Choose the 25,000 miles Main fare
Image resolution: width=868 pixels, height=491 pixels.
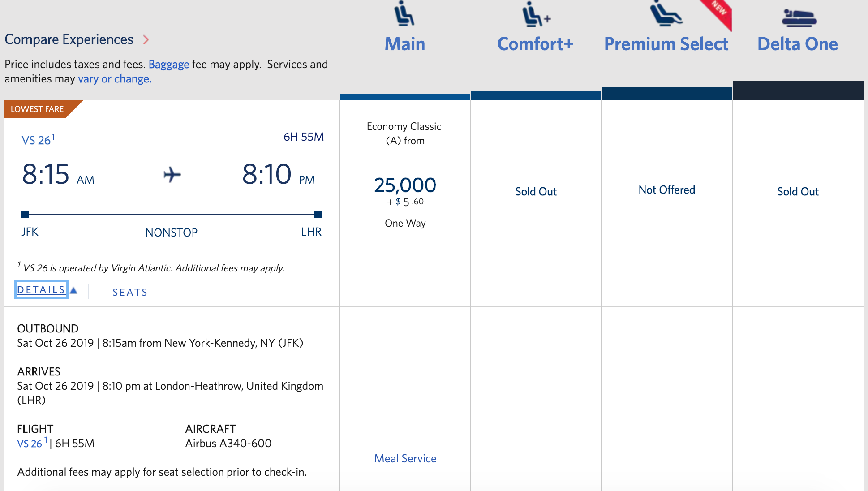pyautogui.click(x=405, y=185)
